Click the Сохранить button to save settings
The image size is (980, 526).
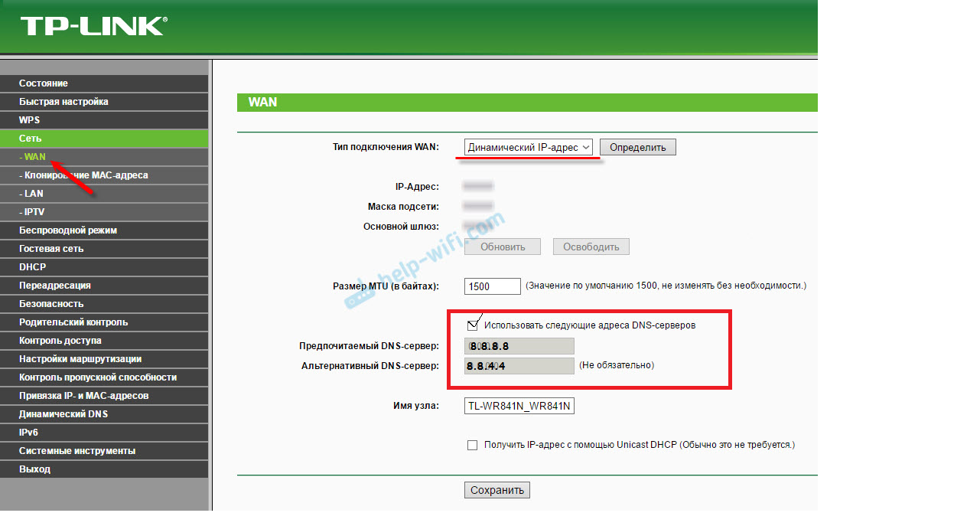click(x=497, y=489)
